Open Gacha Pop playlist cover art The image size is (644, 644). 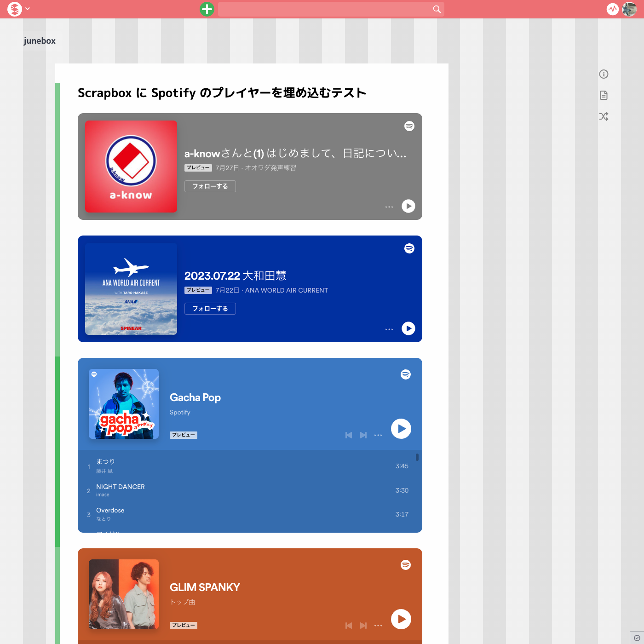coord(124,404)
